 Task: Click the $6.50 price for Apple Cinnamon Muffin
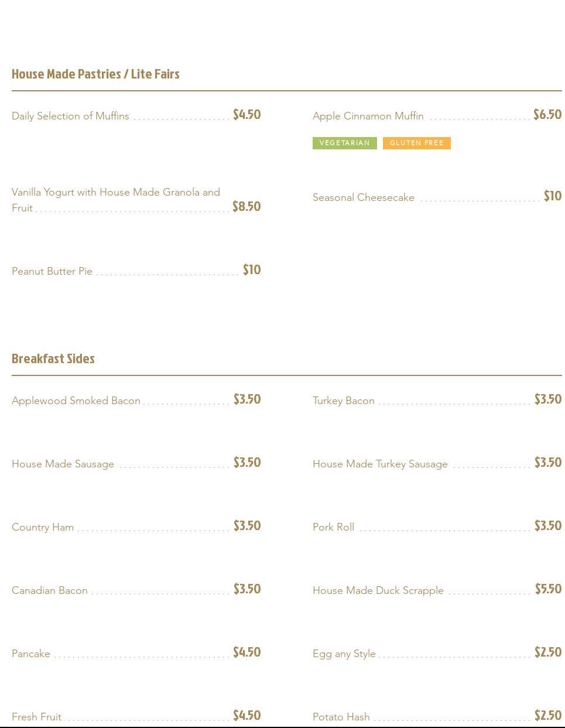click(x=547, y=115)
